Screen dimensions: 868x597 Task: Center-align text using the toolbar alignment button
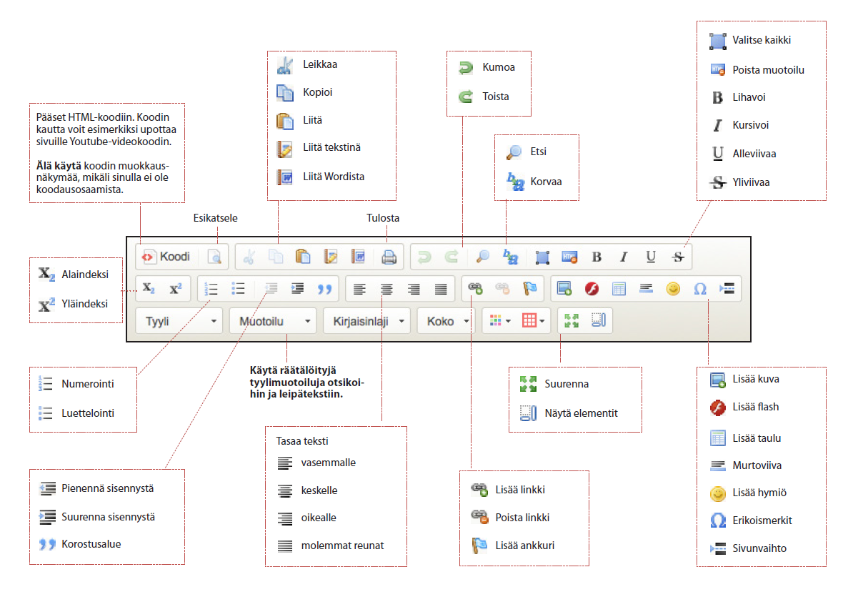tap(386, 289)
